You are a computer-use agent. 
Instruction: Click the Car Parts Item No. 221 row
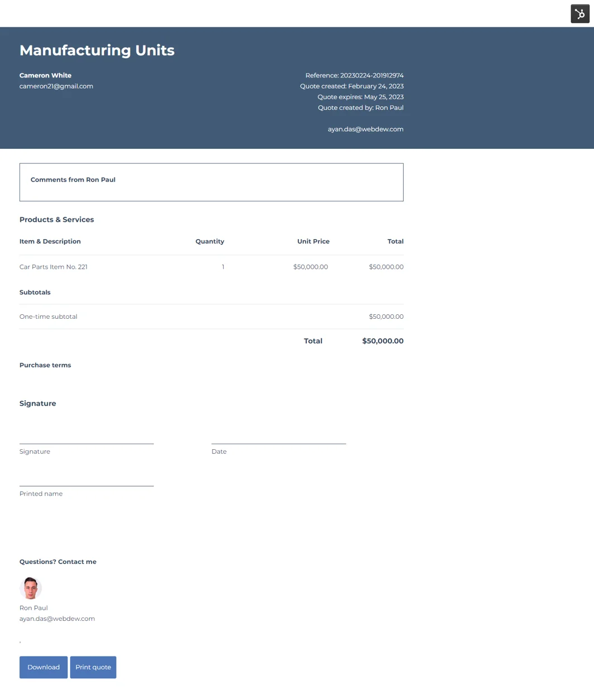pos(53,266)
